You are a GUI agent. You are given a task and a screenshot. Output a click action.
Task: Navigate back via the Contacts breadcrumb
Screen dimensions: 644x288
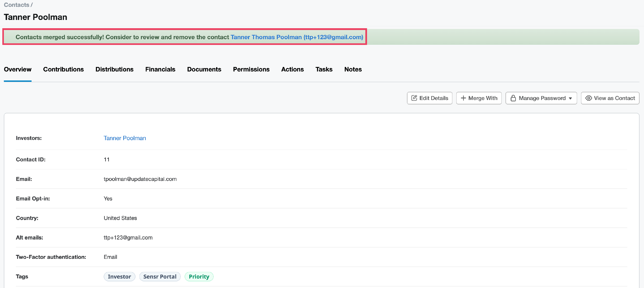pos(16,5)
